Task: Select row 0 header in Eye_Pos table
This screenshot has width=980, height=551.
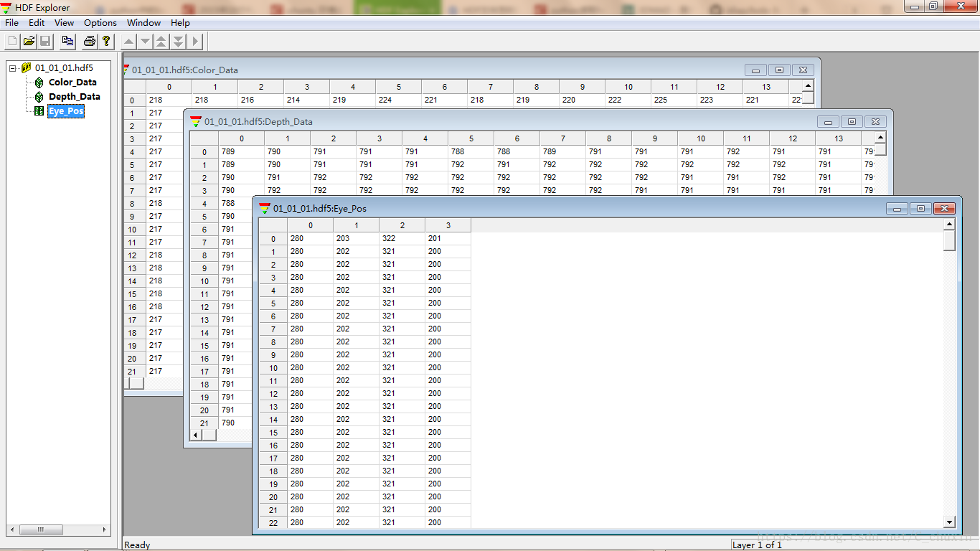Action: 273,238
